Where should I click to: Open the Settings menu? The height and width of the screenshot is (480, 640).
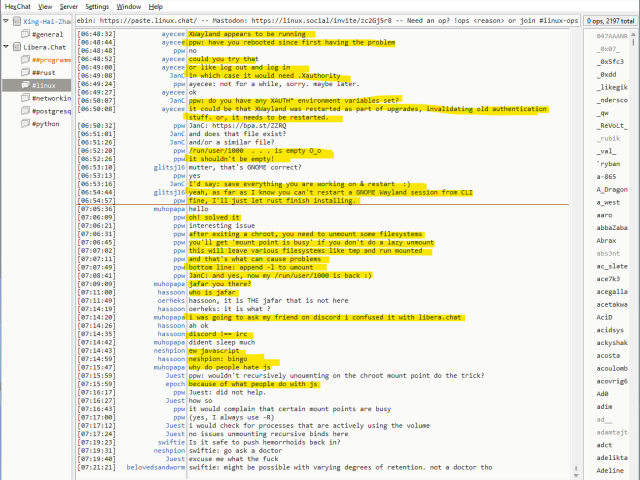(x=97, y=6)
